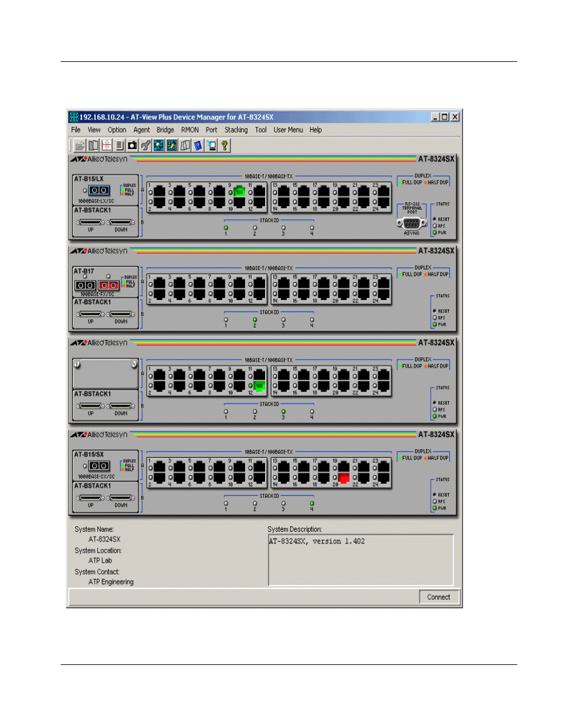This screenshot has height=728, width=562.
Task: Click the RPS LED on the AT-B17 switch
Action: [435, 318]
